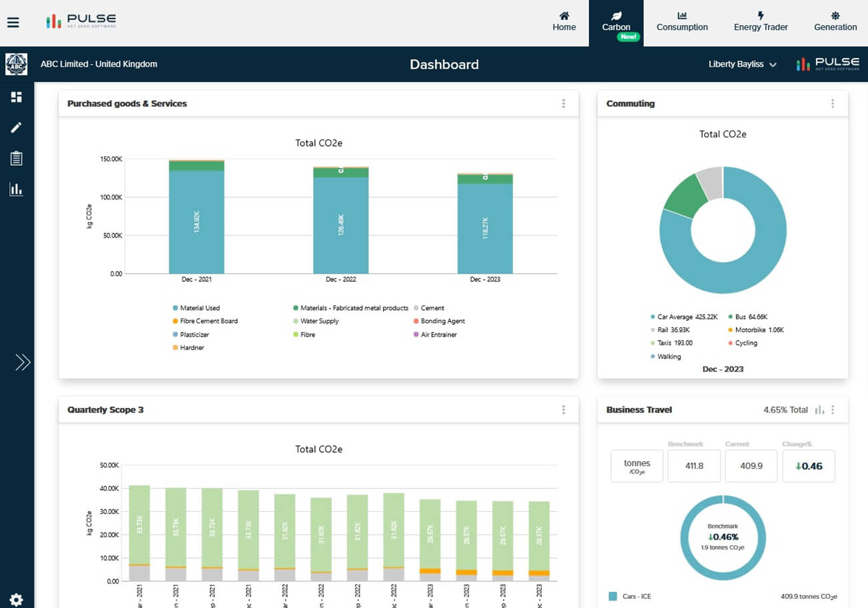Open the Liberty Bayliss user dropdown
The width and height of the screenshot is (868, 608).
point(743,65)
